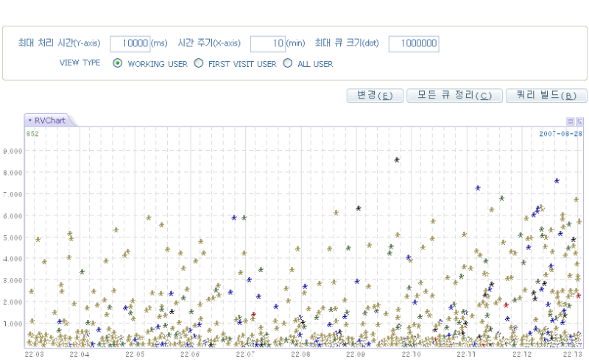Viewport: 589px width, 364px height.
Task: Click the minimize icon on RVChart panel
Action: point(570,121)
